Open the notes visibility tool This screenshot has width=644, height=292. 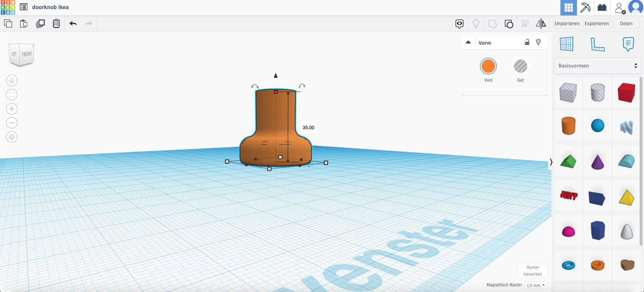pyautogui.click(x=460, y=24)
